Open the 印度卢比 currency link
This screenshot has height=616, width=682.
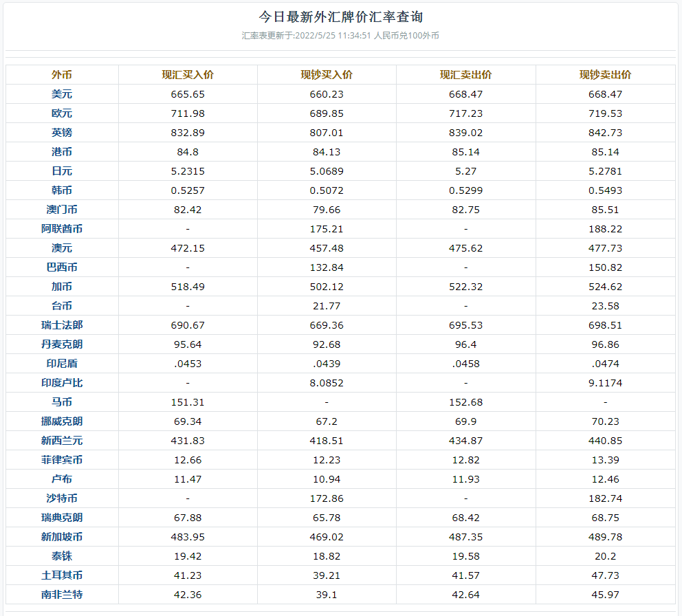pos(62,383)
